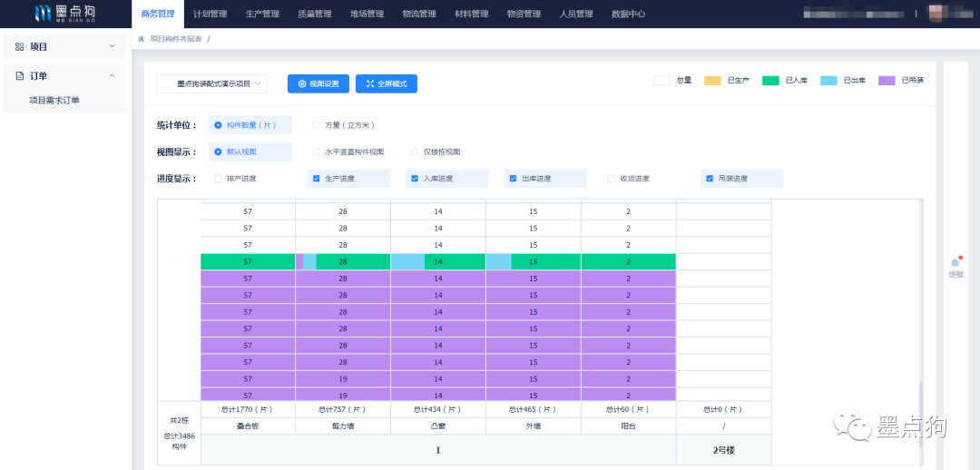Viewport: 980px width, 470px height.
Task: Click the purple 已吊装 legend swatch
Action: tap(887, 81)
